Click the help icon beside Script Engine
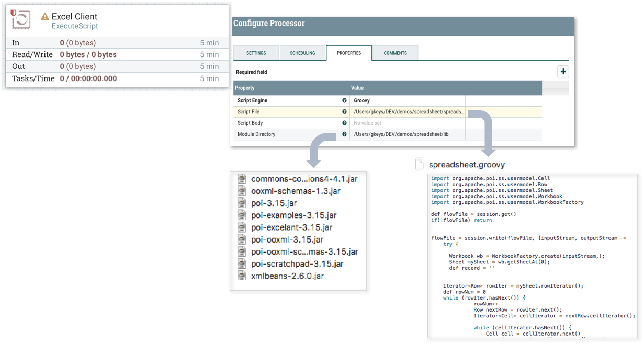644x344 pixels. (344, 100)
